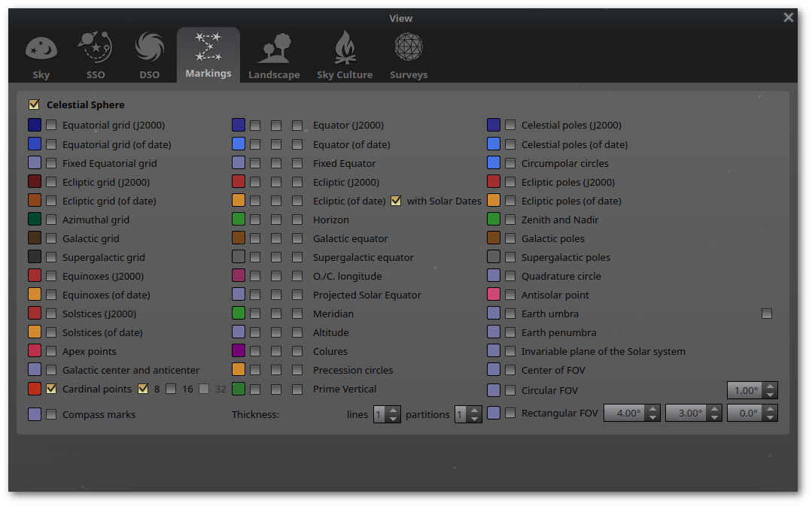Image resolution: width=812 pixels, height=506 pixels.
Task: Enable Equatorial grid (J2000)
Action: tap(51, 126)
